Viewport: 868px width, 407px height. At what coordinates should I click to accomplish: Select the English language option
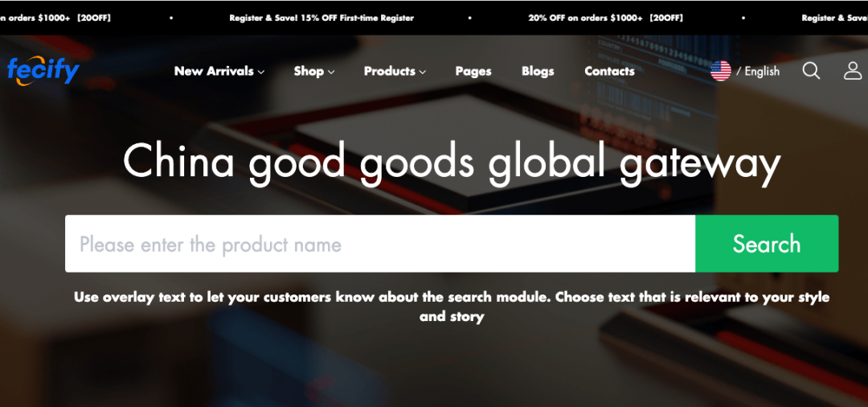tap(762, 72)
